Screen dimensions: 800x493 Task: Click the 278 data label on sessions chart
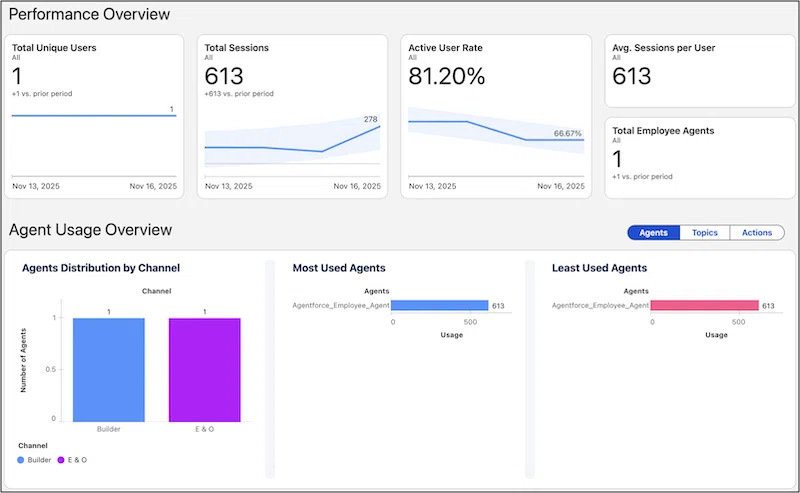point(370,119)
